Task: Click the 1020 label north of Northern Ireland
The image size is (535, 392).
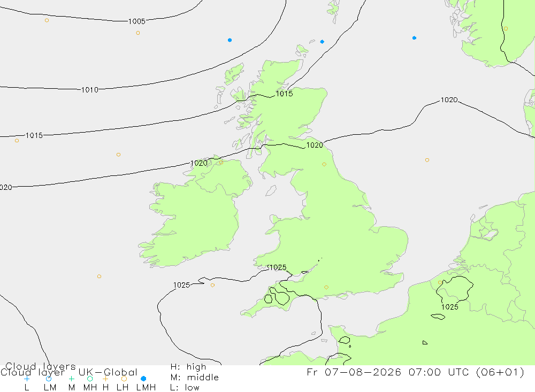Action: [x=199, y=163]
